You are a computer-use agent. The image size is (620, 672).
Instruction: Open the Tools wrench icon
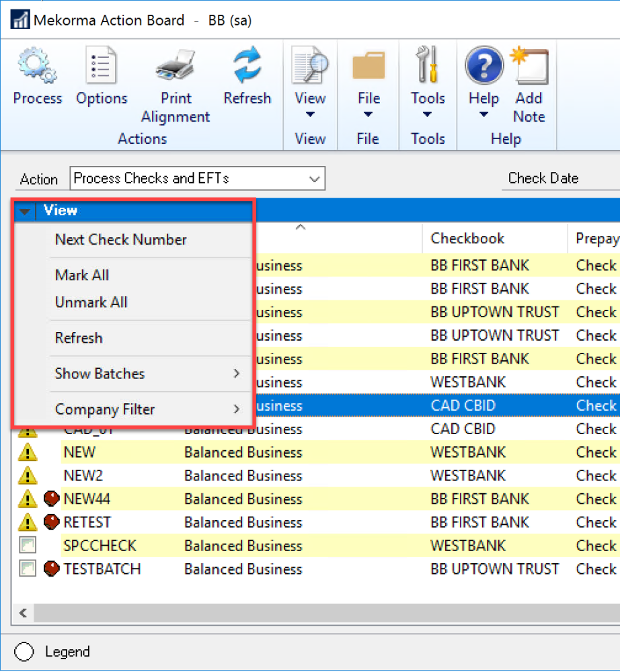coord(428,65)
